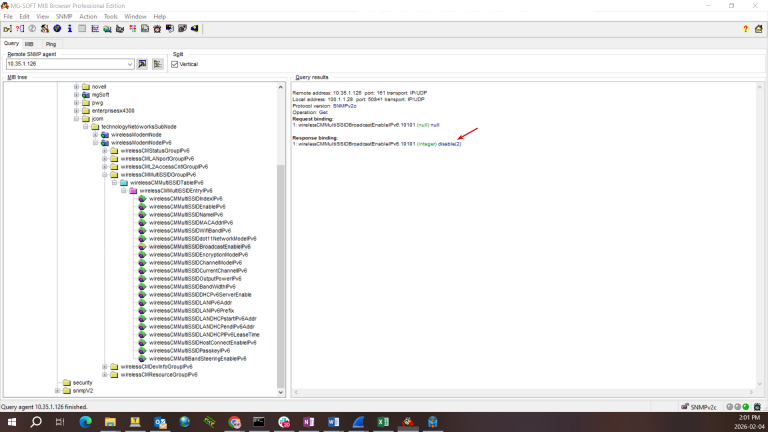Switch to the Ping tab
Screen dimensions: 768x432
pos(51,44)
